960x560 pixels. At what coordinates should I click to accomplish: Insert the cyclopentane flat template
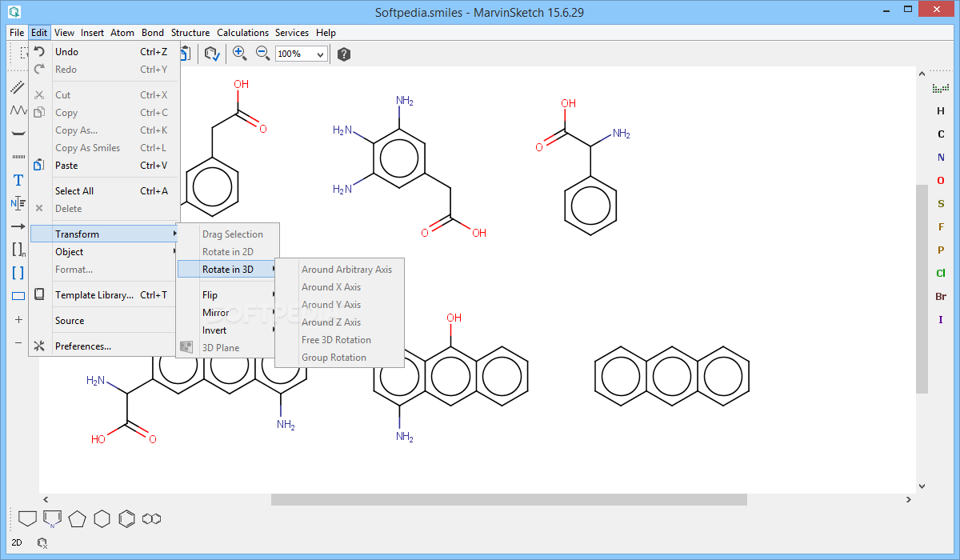pos(27,518)
